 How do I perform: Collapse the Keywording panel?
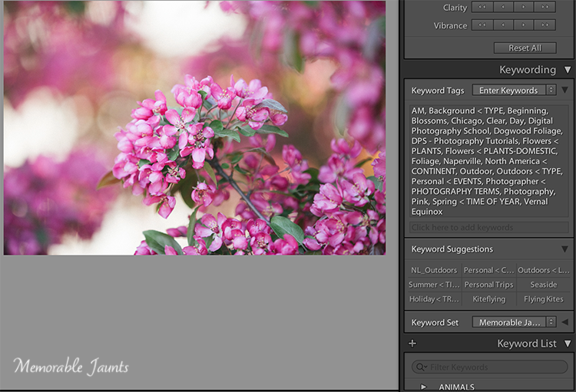click(567, 70)
